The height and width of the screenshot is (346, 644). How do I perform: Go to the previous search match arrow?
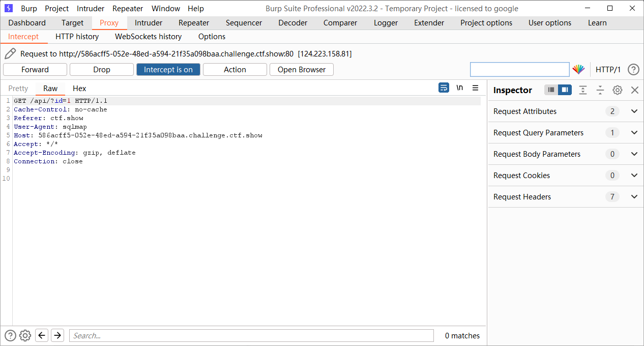[42, 335]
